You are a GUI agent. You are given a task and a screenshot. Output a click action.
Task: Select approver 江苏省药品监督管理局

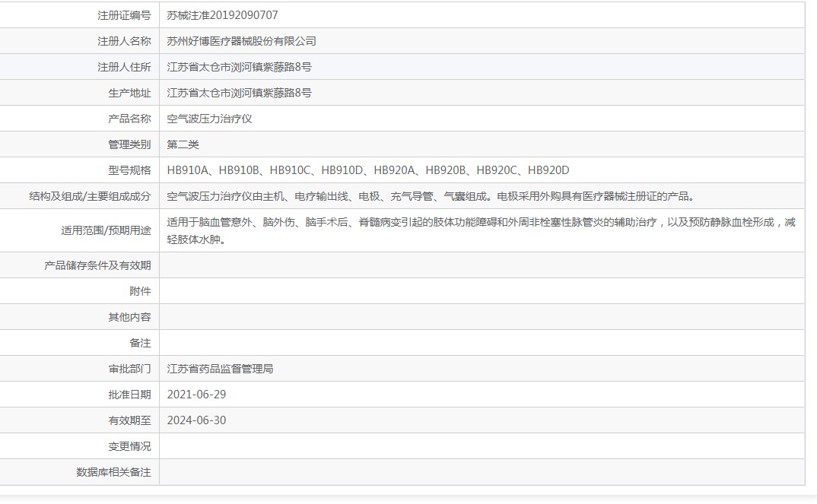(x=220, y=369)
